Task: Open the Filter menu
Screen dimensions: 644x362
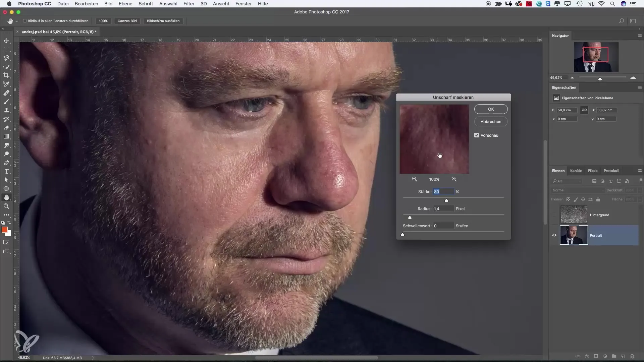Action: pos(189,4)
